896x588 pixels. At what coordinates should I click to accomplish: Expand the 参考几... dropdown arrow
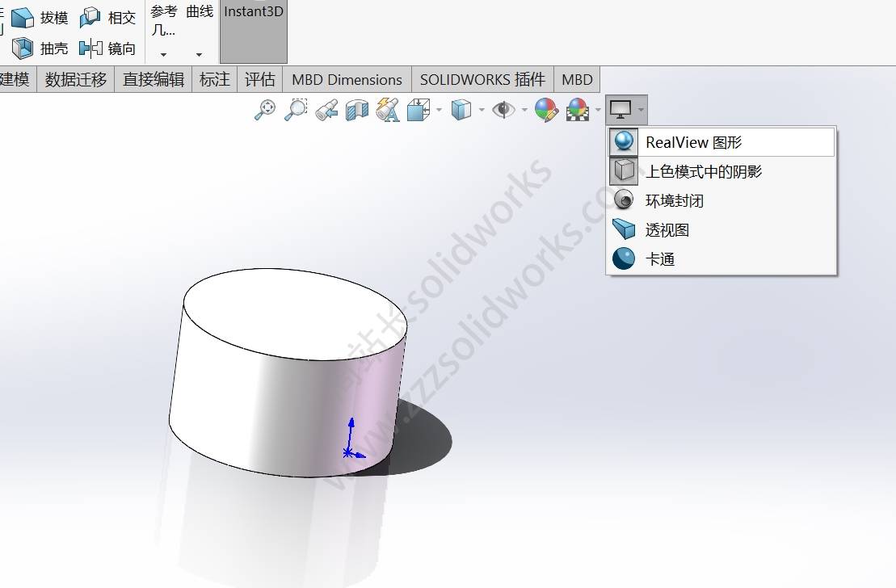pyautogui.click(x=163, y=54)
